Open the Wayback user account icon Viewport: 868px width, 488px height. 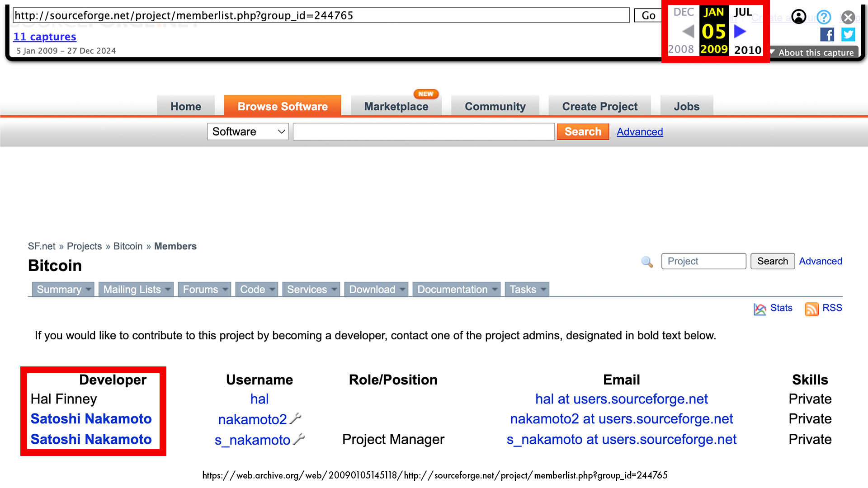[799, 17]
